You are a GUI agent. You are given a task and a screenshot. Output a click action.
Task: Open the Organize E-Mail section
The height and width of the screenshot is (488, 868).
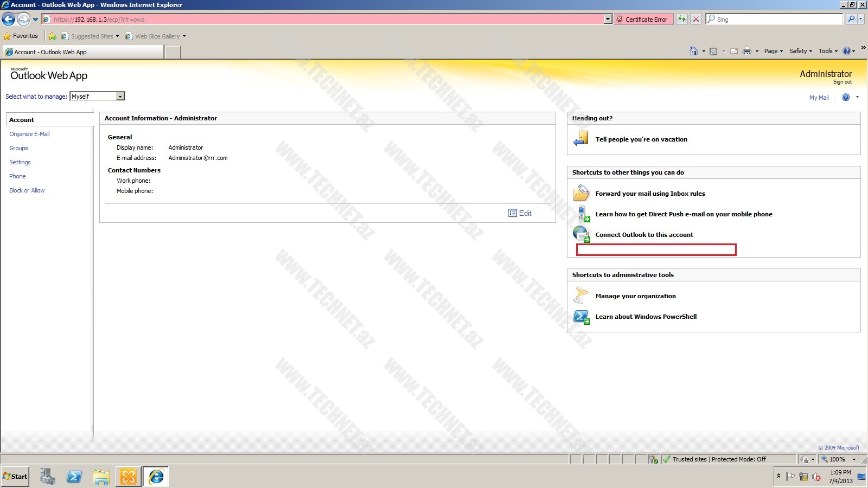click(x=29, y=134)
